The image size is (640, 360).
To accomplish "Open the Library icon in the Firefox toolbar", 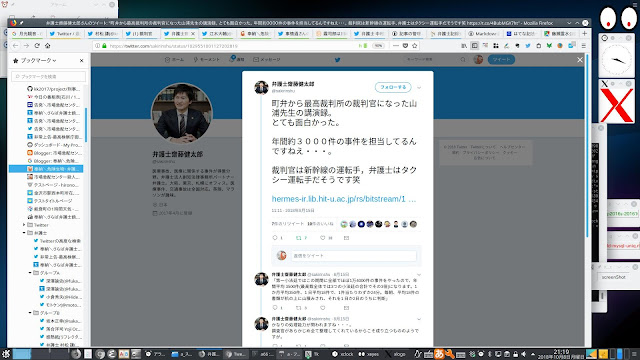I will (464, 46).
